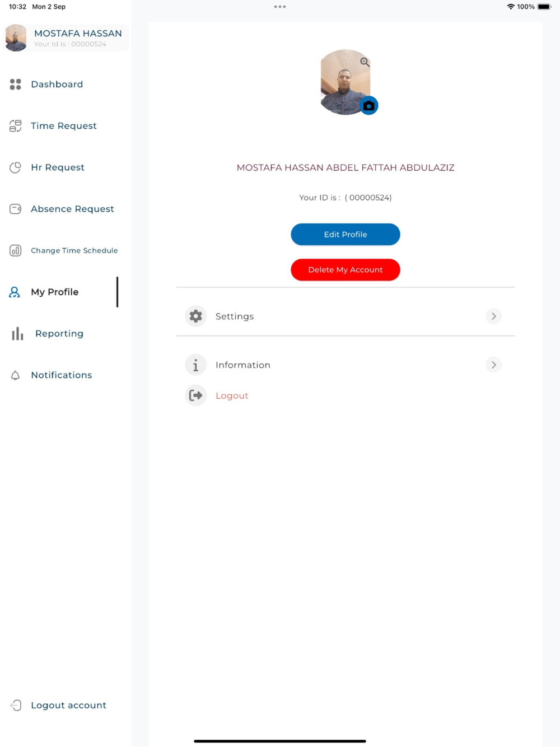Click the Information 'i' icon

pos(195,365)
